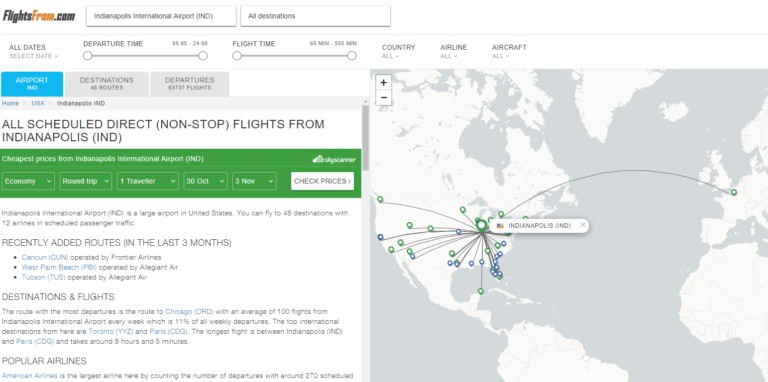Image resolution: width=768 pixels, height=382 pixels.
Task: Click the All destinations input field
Action: tap(315, 16)
